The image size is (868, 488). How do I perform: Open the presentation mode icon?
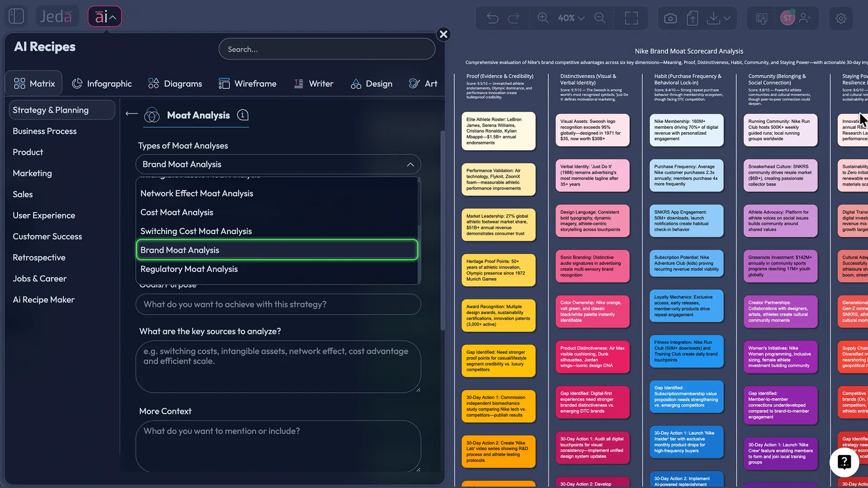point(761,18)
